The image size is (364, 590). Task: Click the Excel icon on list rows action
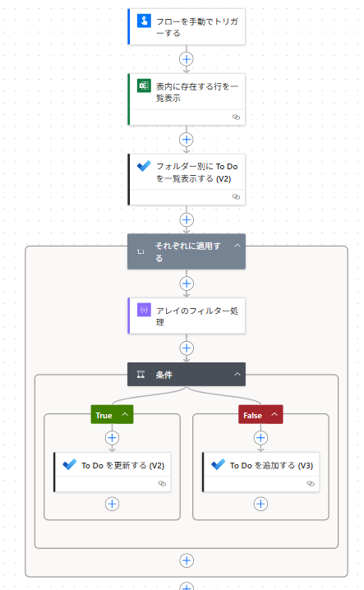coord(144,85)
